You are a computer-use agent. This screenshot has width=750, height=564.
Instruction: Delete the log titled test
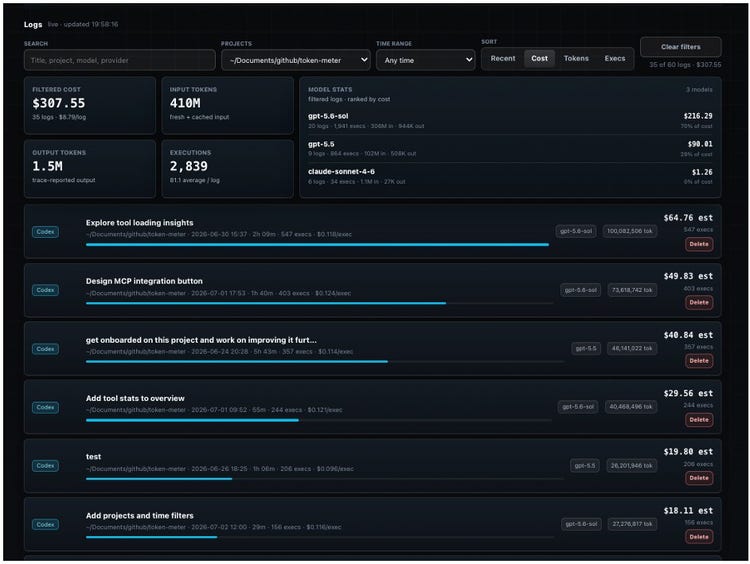coord(699,478)
